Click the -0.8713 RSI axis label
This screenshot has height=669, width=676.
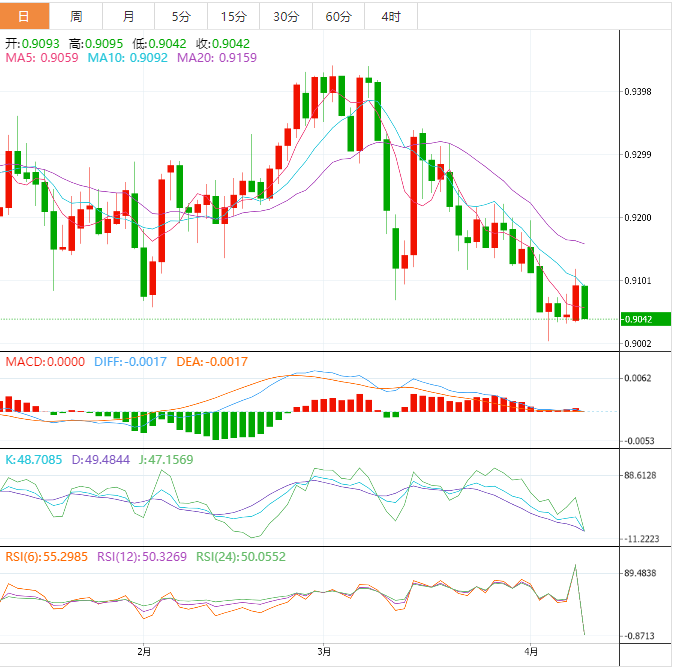tap(639, 636)
